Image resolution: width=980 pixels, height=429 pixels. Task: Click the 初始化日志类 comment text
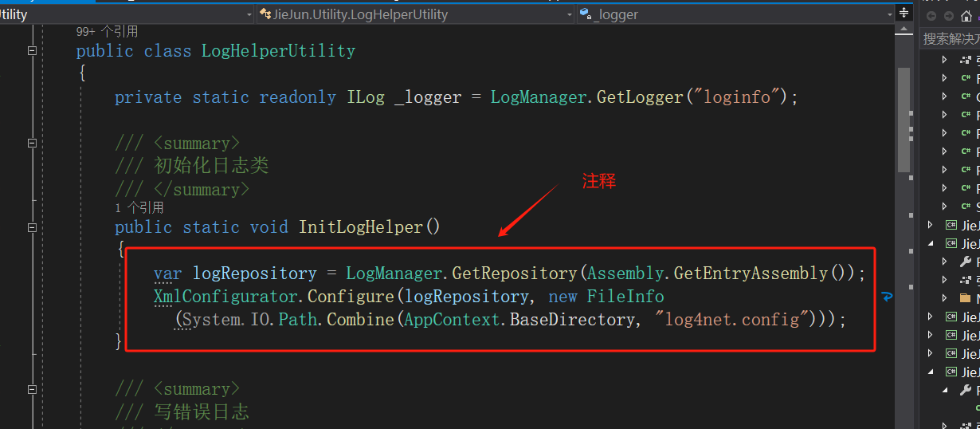[211, 166]
